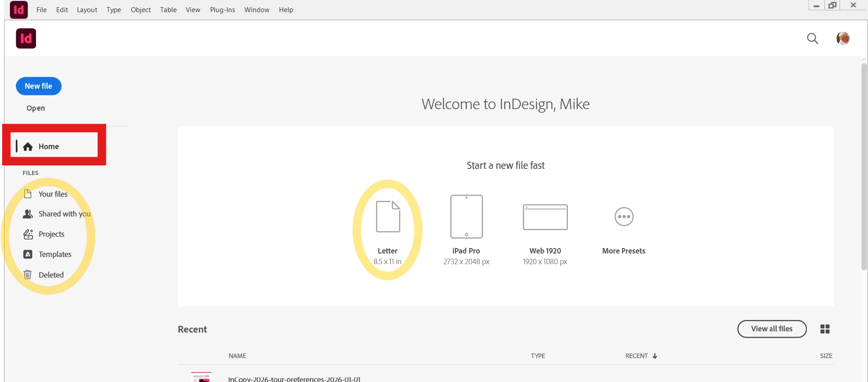Click the Shared with you people icon
This screenshot has height=382, width=868.
pos(28,214)
